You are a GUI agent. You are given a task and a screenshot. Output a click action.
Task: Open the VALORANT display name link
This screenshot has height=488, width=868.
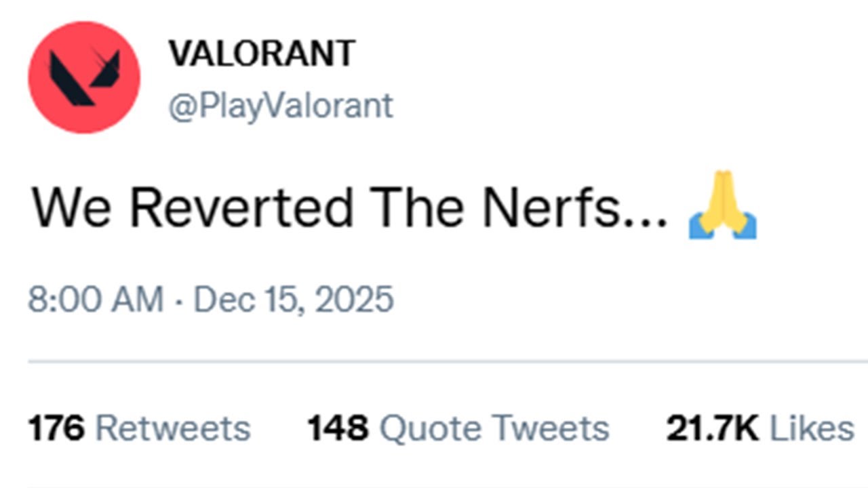262,54
